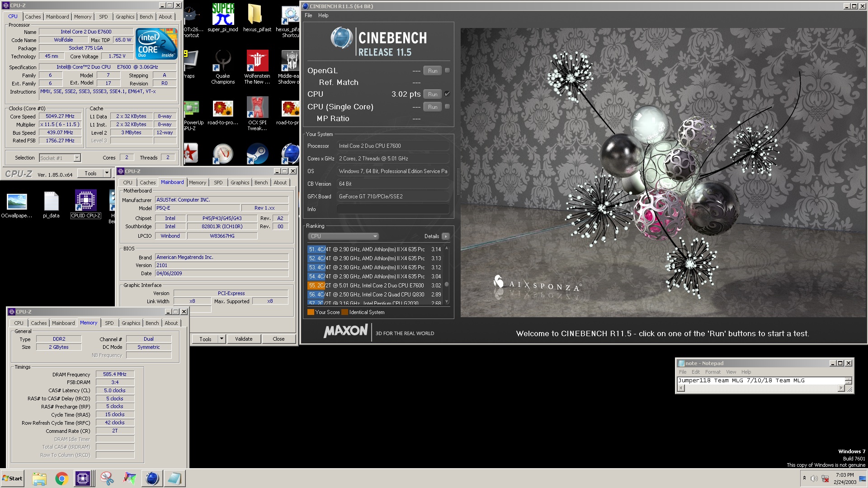Click the rendered Cinebench scene image

pos(663,172)
